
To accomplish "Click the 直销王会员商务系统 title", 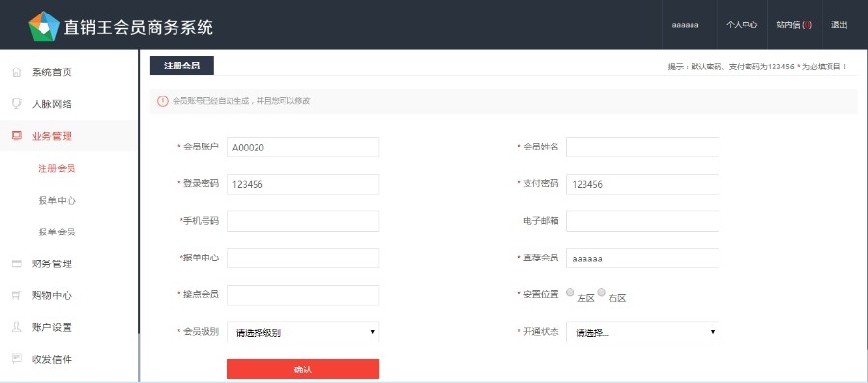I will coord(138,27).
